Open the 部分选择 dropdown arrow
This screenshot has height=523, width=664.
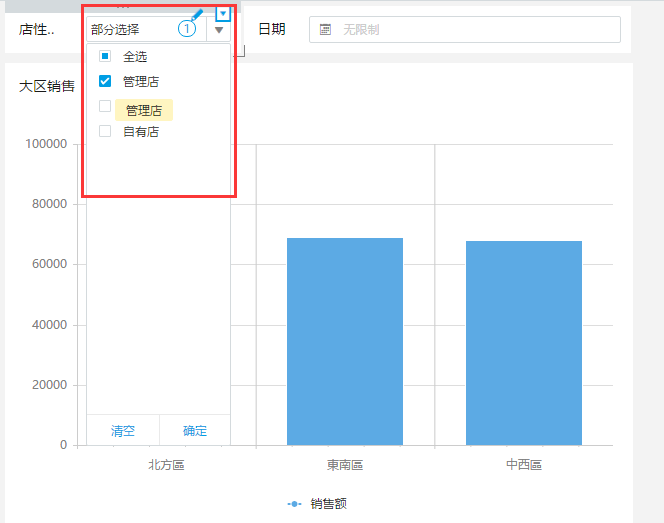pyautogui.click(x=219, y=30)
